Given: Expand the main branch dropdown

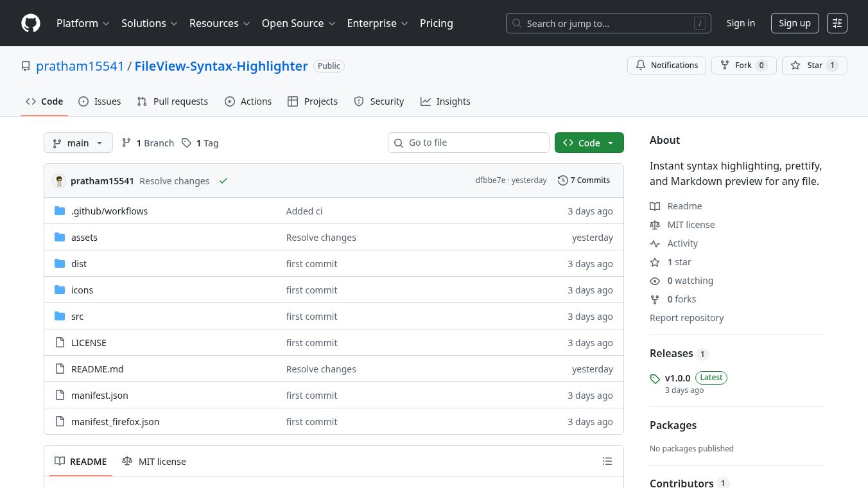Looking at the screenshot, I should point(78,143).
